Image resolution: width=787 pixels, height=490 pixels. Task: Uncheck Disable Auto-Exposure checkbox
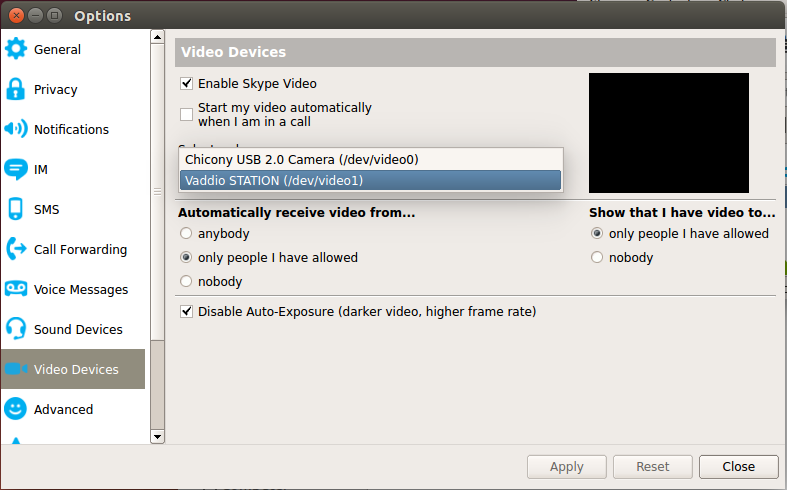[186, 311]
